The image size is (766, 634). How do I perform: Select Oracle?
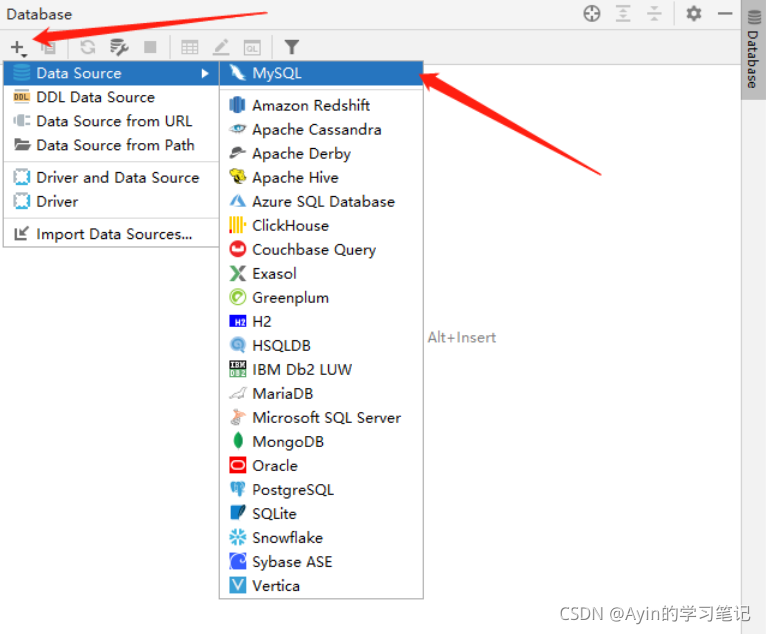pos(321,465)
